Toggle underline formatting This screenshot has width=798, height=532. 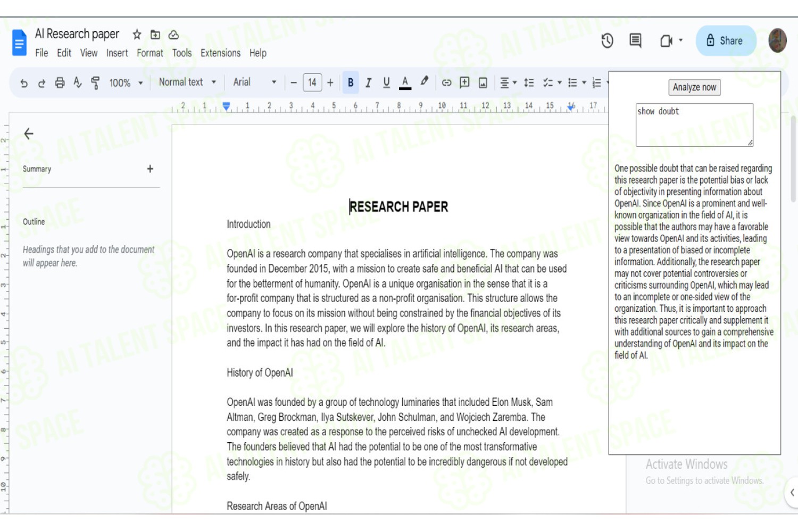click(386, 82)
